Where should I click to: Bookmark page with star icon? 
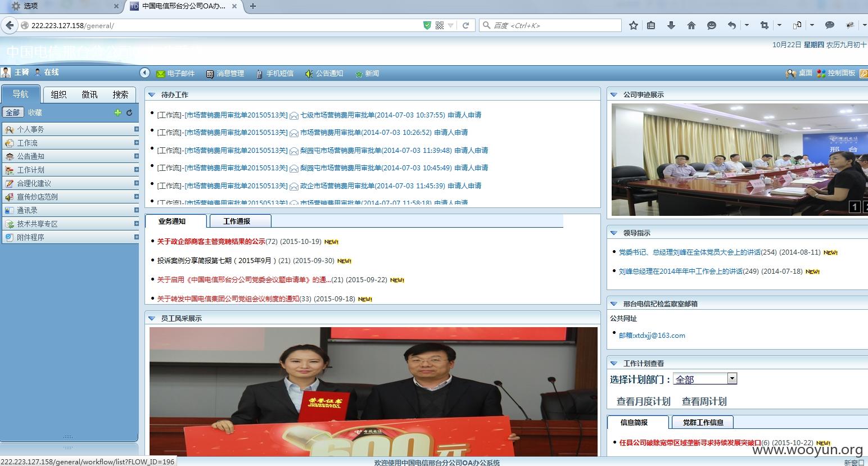[634, 25]
